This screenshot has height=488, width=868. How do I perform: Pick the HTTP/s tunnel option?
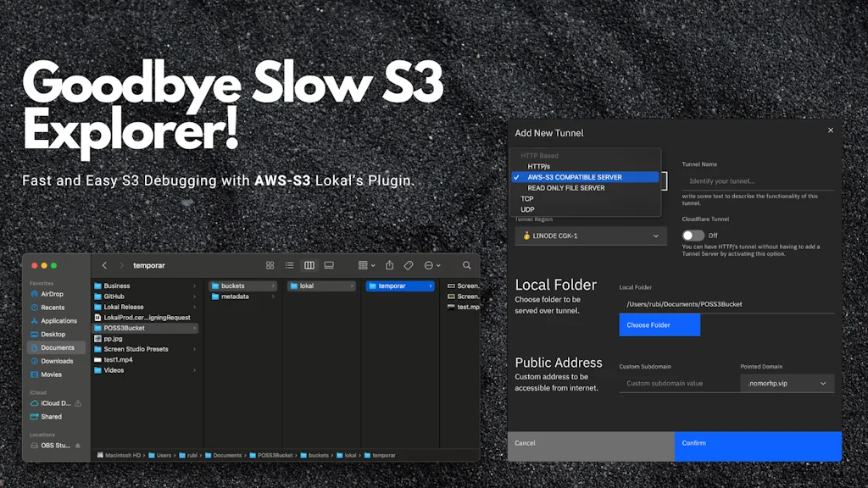539,166
